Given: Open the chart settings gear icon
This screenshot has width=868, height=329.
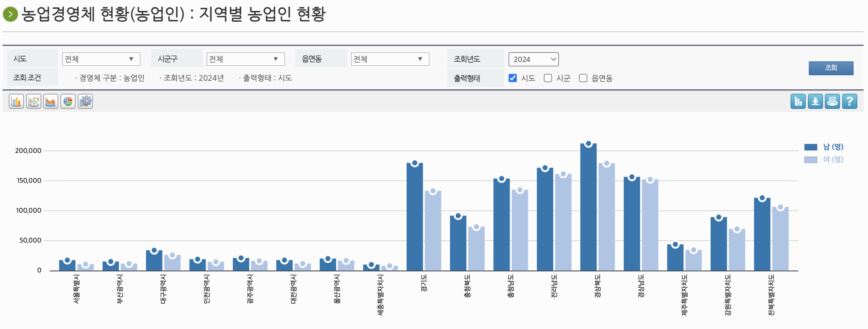Looking at the screenshot, I should 85,101.
